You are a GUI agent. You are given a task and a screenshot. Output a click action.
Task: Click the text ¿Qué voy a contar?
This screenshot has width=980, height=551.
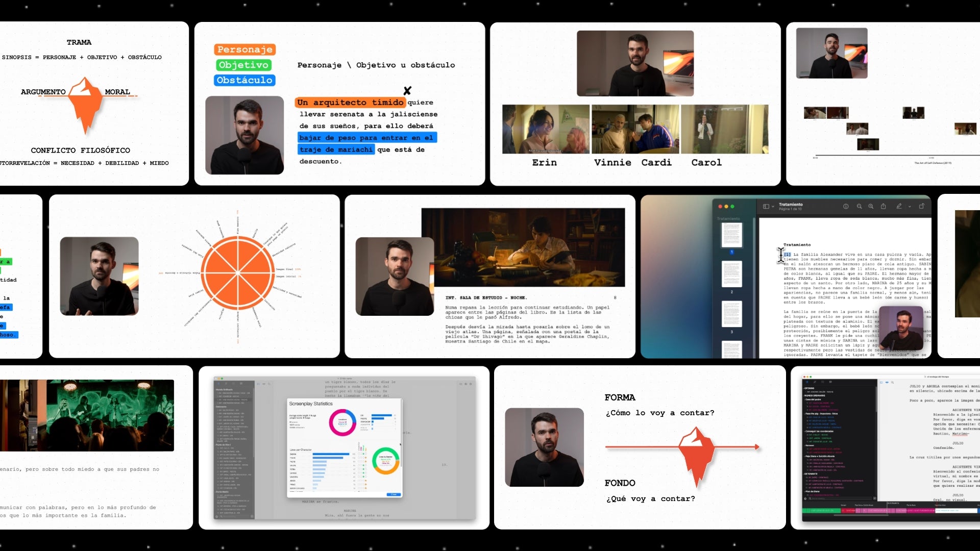click(650, 498)
